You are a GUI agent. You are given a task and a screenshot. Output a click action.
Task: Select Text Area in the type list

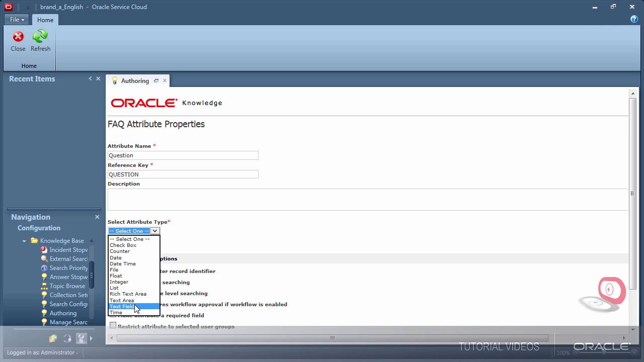tap(134, 300)
